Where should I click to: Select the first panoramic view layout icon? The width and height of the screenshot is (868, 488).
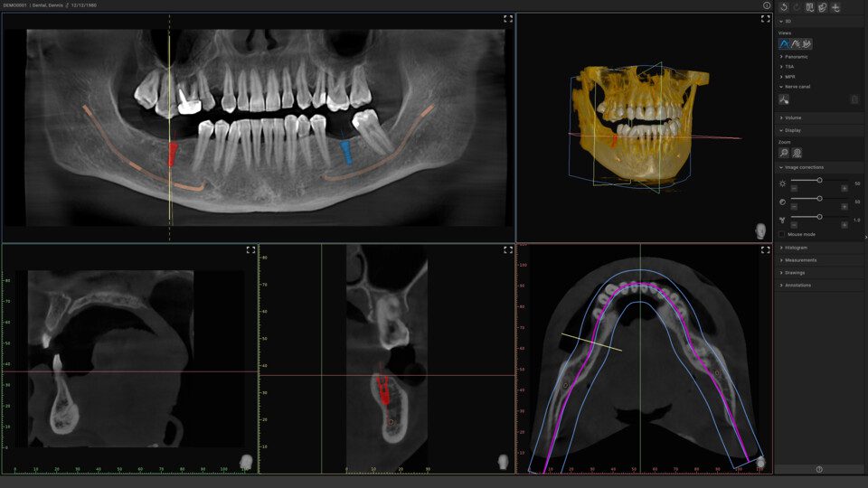click(x=785, y=43)
